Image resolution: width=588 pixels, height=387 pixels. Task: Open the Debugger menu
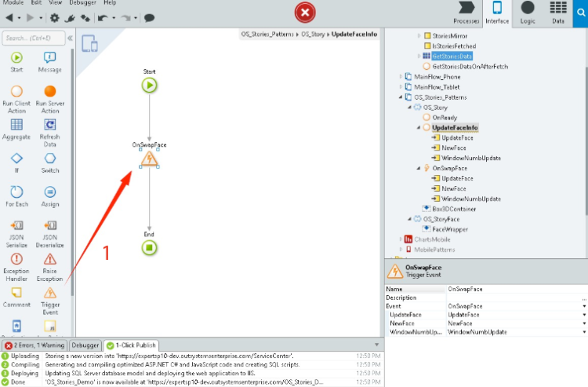pos(82,3)
